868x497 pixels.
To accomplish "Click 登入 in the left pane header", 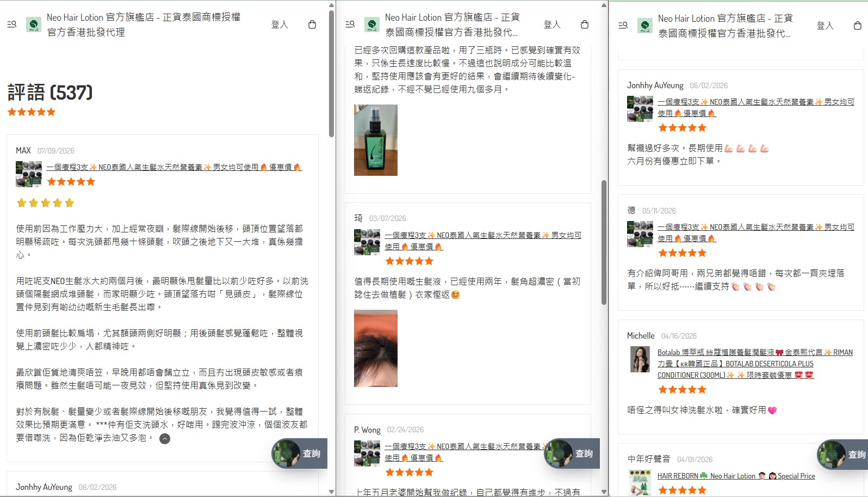I will coord(280,24).
